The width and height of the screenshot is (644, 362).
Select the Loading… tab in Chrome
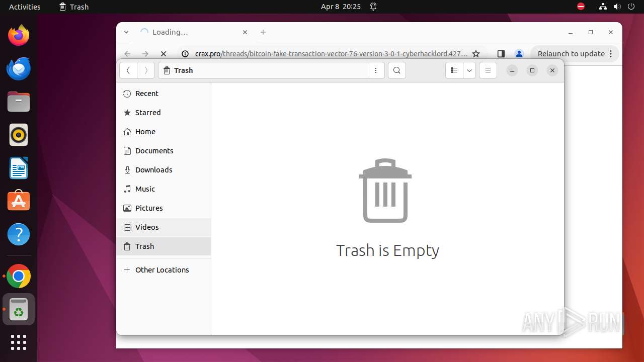pyautogui.click(x=194, y=32)
